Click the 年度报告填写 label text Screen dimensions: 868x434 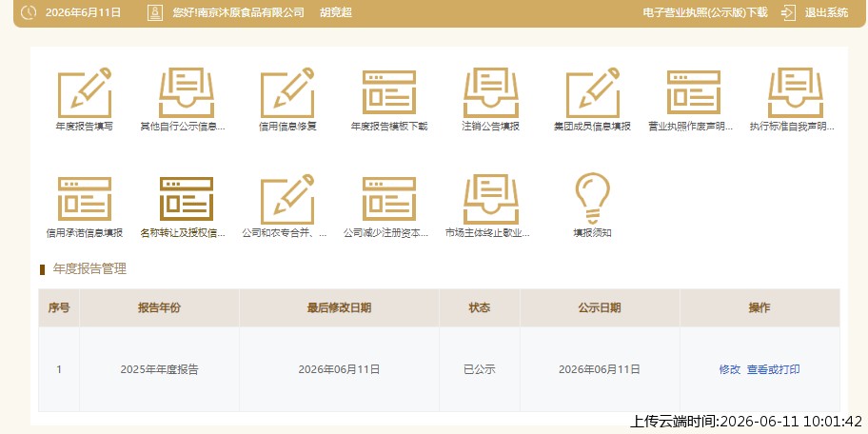point(85,127)
